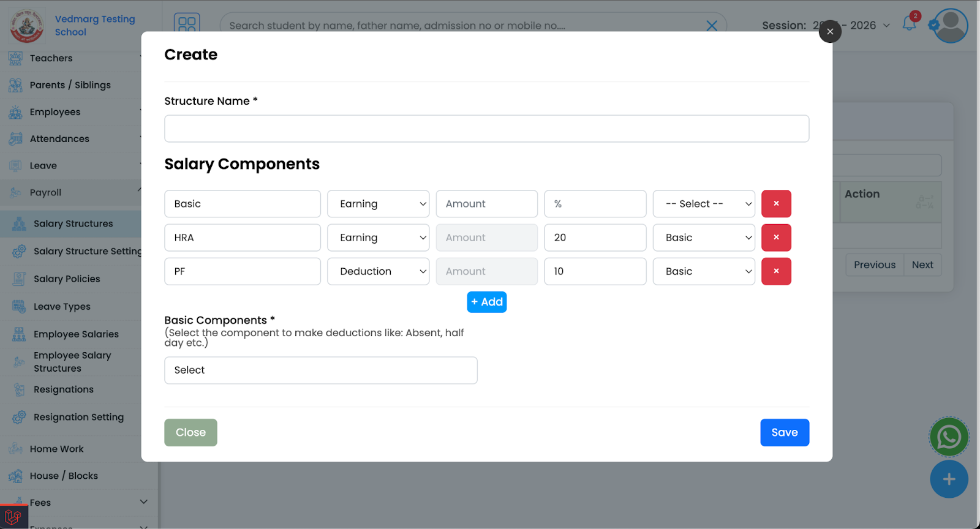
Task: Click the Salary Structures icon
Action: [19, 224]
